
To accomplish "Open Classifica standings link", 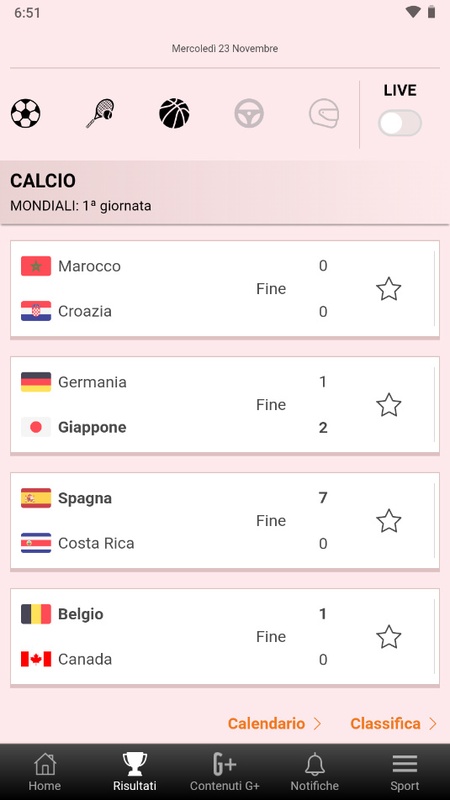I will click(x=394, y=723).
